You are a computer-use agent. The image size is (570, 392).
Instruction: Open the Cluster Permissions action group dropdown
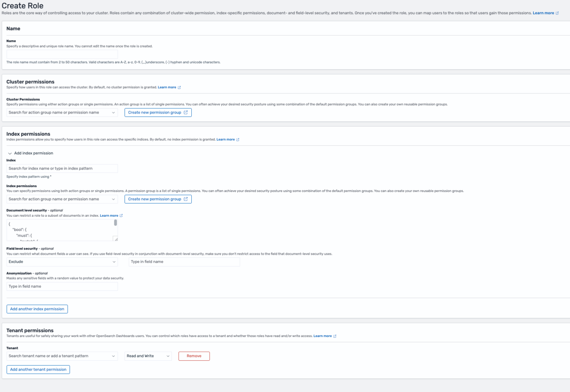(62, 112)
